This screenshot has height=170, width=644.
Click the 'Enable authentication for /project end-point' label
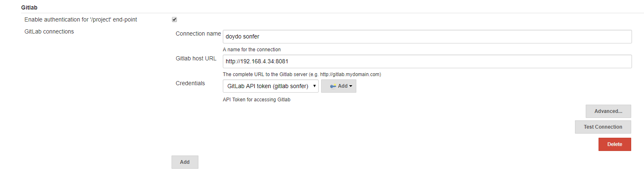click(81, 19)
